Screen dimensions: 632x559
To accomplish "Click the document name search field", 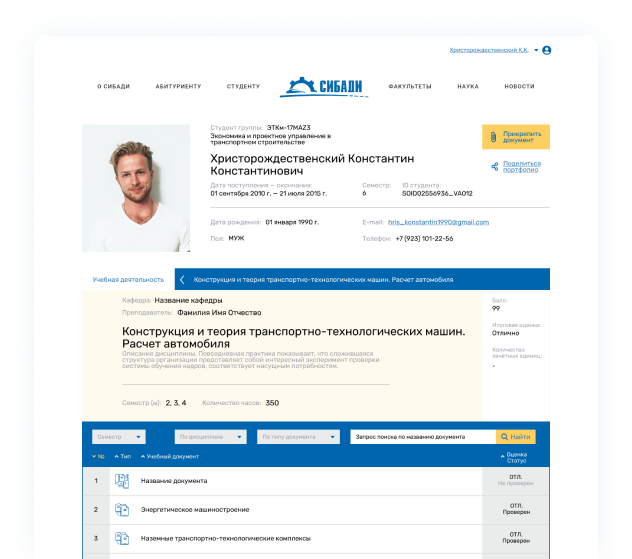I will (422, 437).
